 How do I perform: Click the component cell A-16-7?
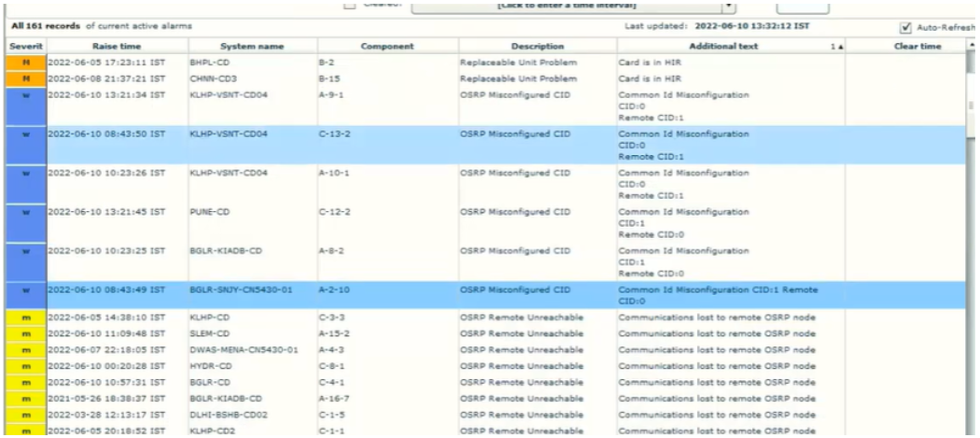click(x=387, y=399)
